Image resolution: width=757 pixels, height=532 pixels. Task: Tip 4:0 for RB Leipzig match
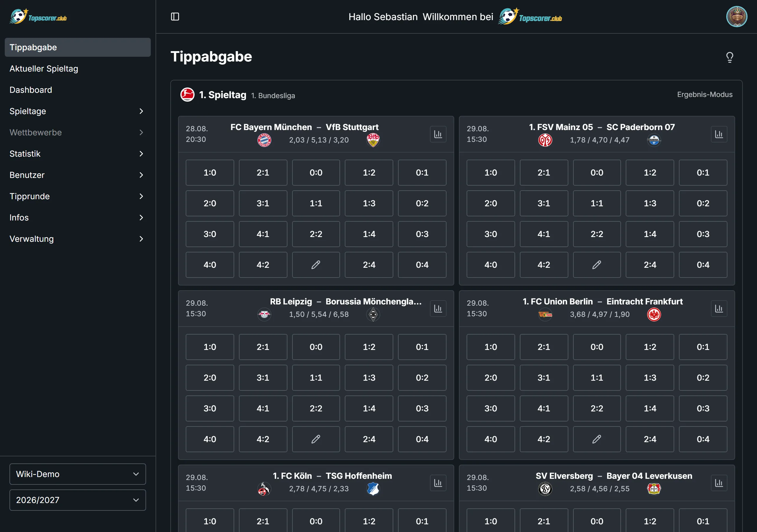point(210,439)
